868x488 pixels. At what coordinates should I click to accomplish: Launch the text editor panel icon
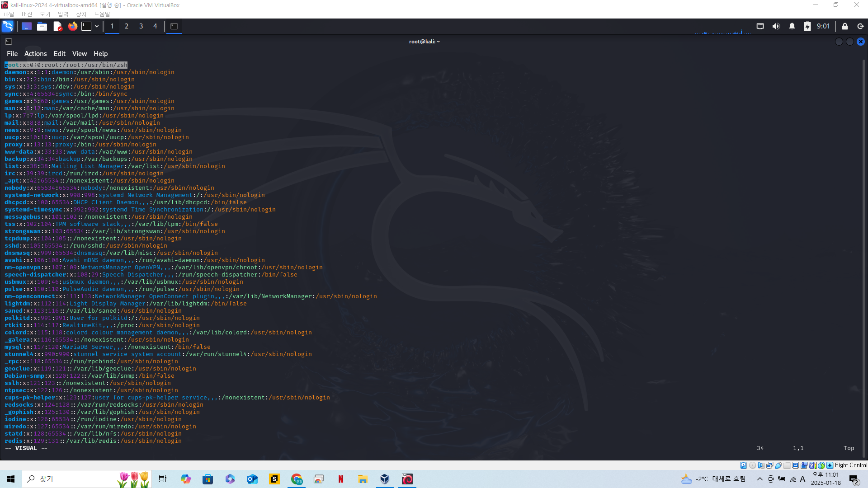click(57, 26)
